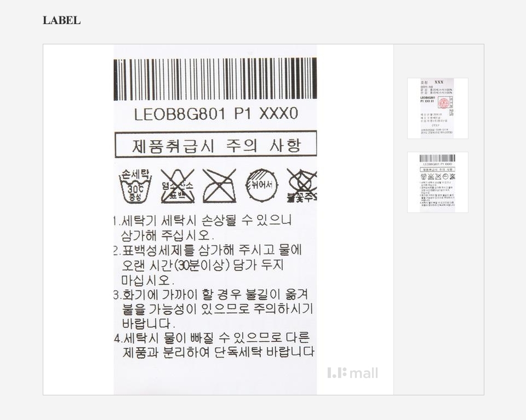Select the second thumbnail showing care instructions

click(x=437, y=182)
